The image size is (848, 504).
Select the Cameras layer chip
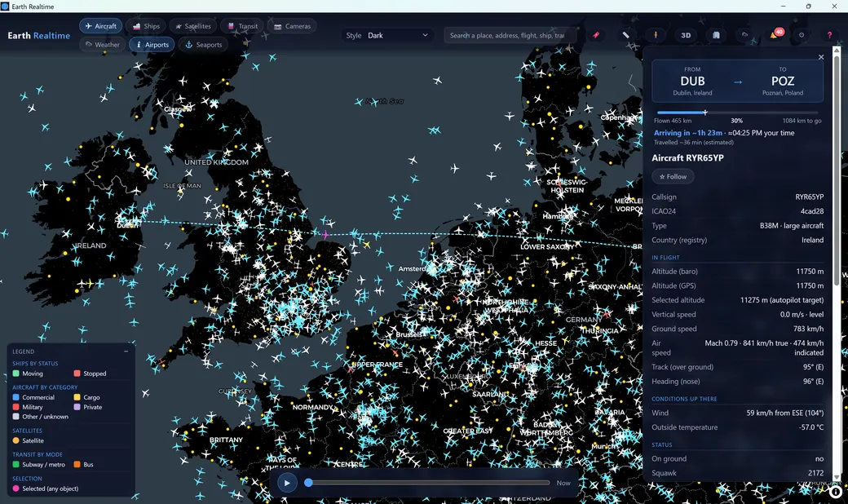point(292,26)
